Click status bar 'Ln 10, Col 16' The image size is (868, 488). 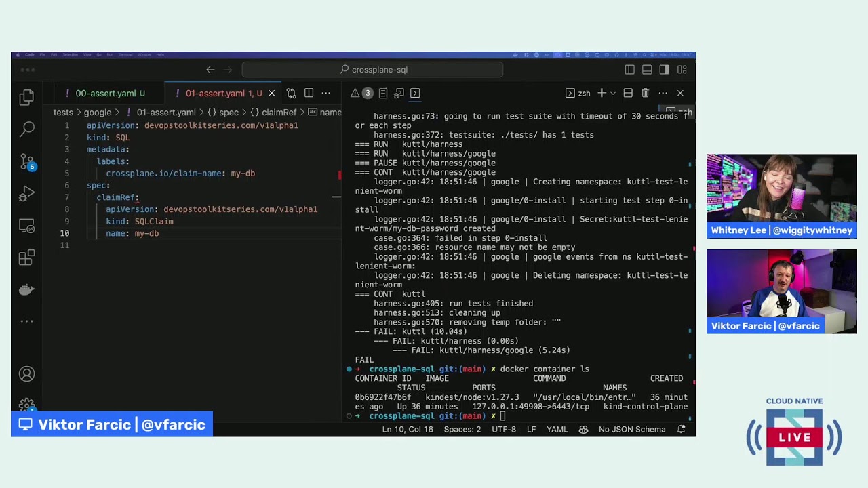point(408,430)
